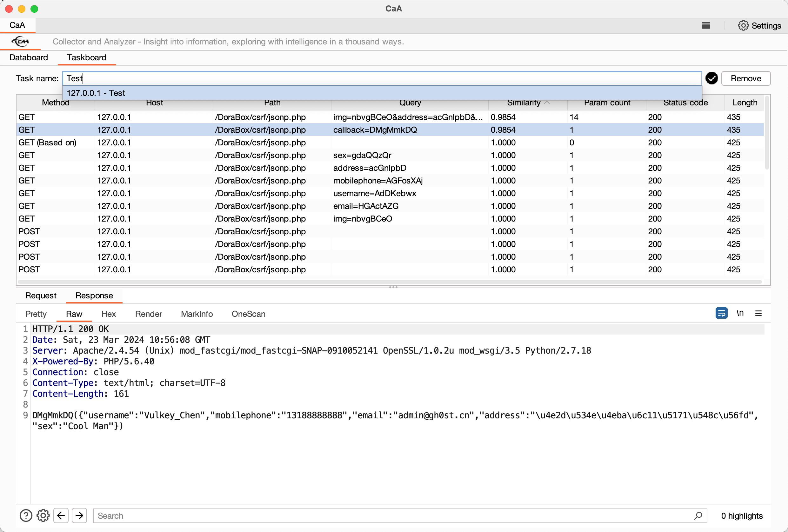Image resolution: width=788 pixels, height=532 pixels.
Task: Switch to the Databoard tab
Action: [x=29, y=58]
